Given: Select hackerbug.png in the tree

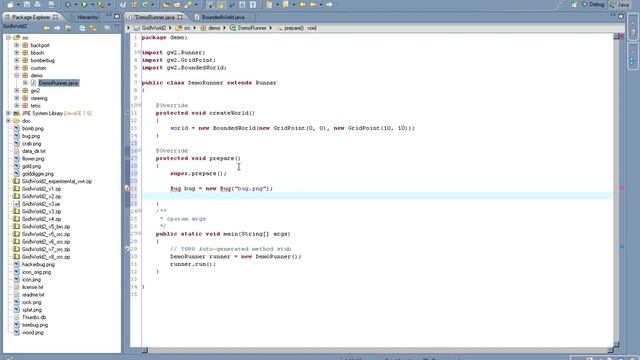Looking at the screenshot, I should 38,264.
